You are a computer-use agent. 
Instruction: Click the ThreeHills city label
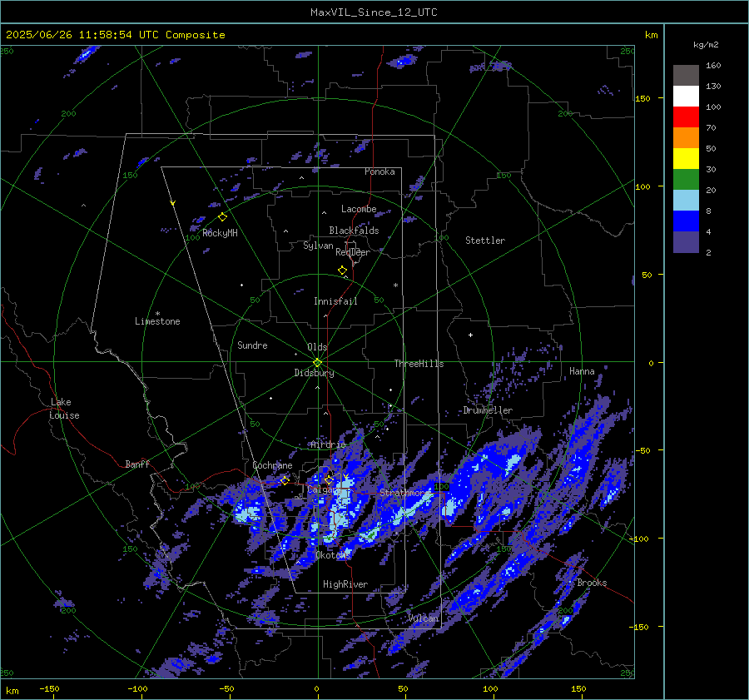click(x=419, y=364)
